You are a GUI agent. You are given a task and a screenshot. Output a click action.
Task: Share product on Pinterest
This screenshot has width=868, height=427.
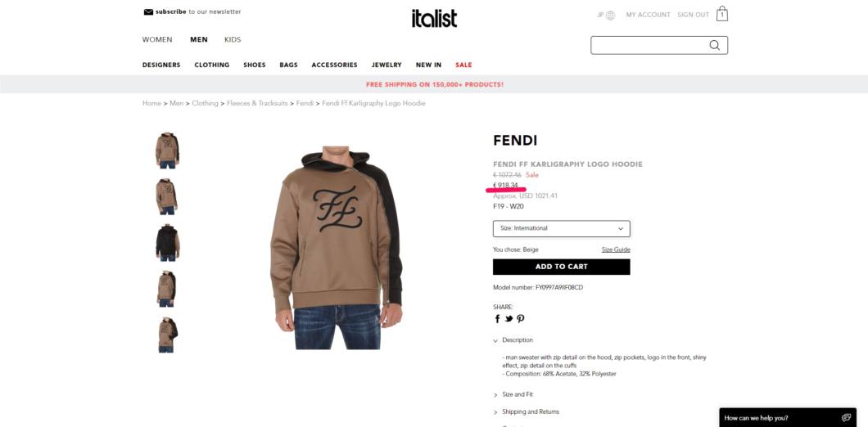520,318
